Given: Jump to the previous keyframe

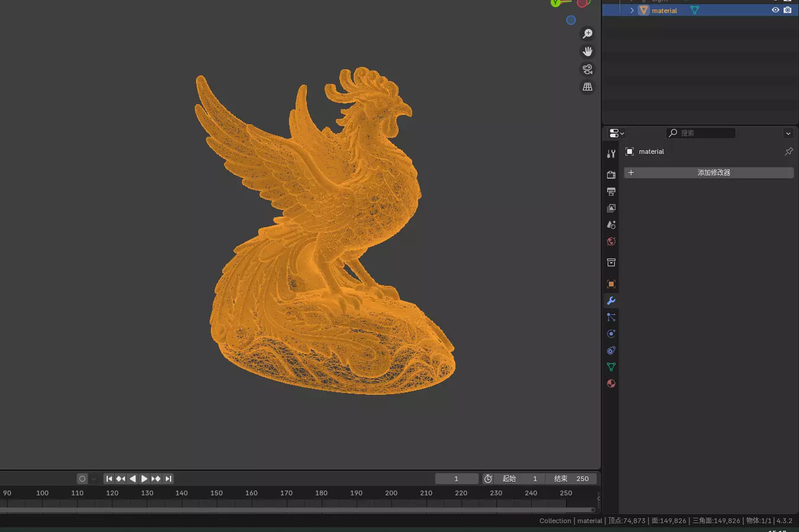Looking at the screenshot, I should (x=121, y=479).
